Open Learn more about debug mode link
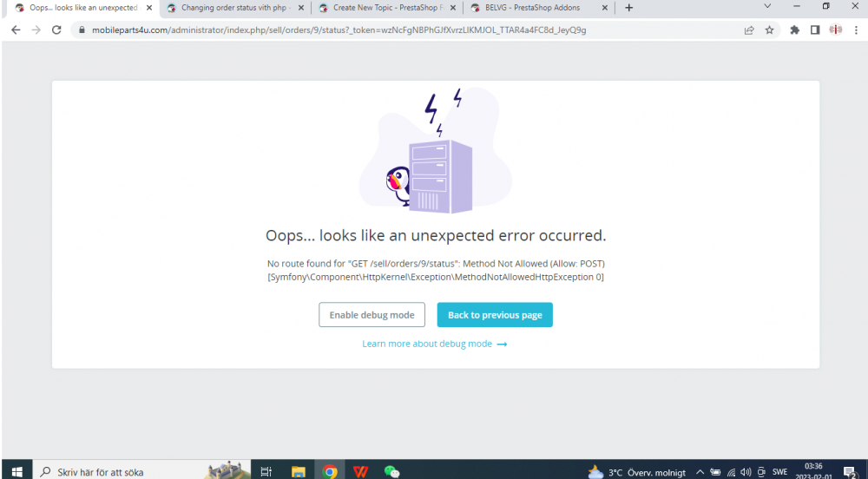 435,344
